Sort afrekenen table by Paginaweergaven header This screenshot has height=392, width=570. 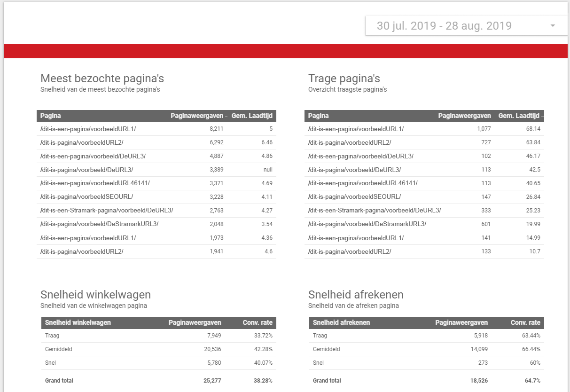click(461, 322)
